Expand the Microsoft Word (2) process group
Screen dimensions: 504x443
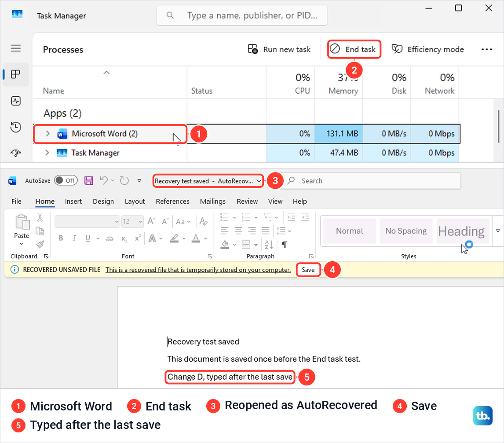[47, 133]
